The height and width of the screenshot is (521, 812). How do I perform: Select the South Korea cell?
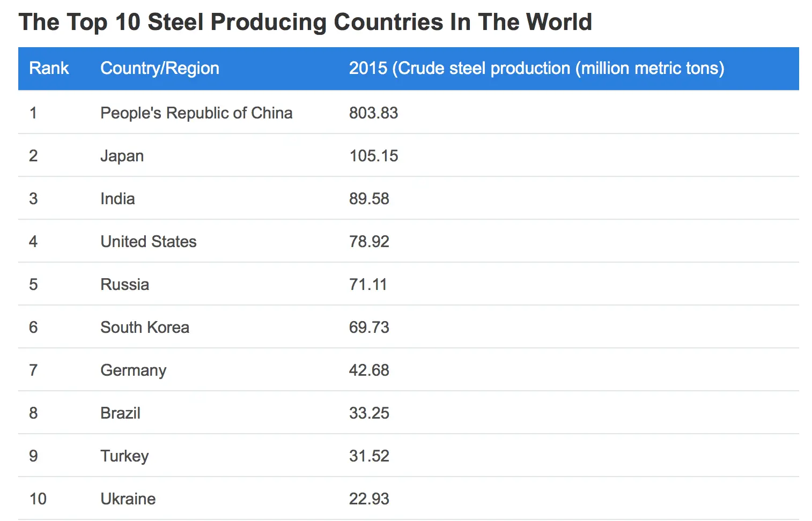[145, 328]
